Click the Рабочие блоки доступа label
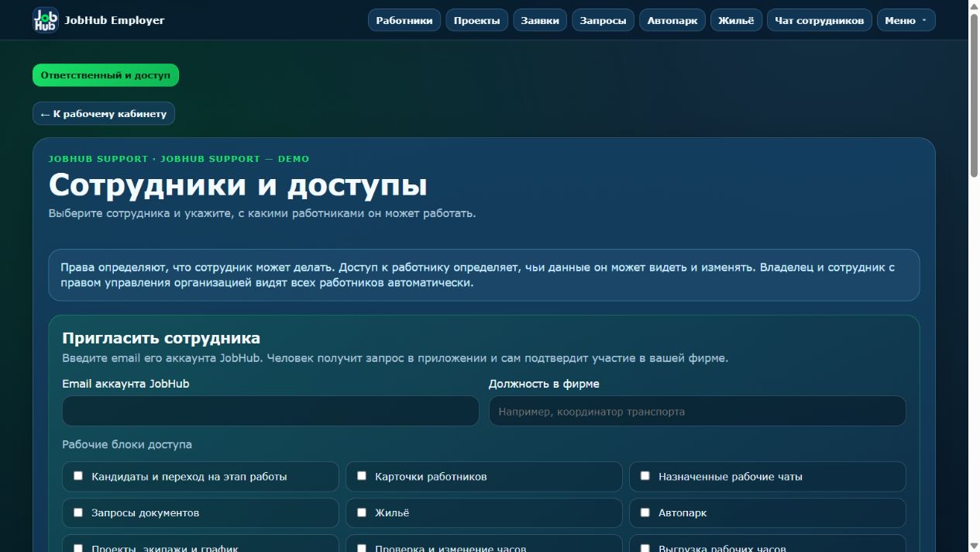 point(127,444)
